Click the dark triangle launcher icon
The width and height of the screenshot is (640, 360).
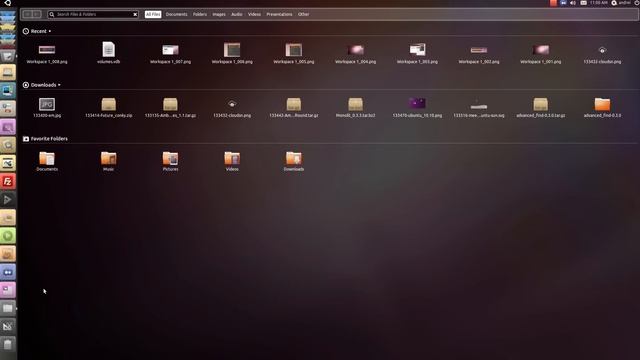coord(8,200)
